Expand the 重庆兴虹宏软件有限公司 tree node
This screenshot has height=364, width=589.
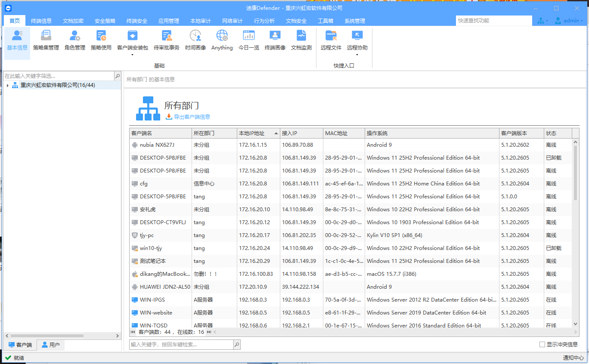pyautogui.click(x=8, y=85)
